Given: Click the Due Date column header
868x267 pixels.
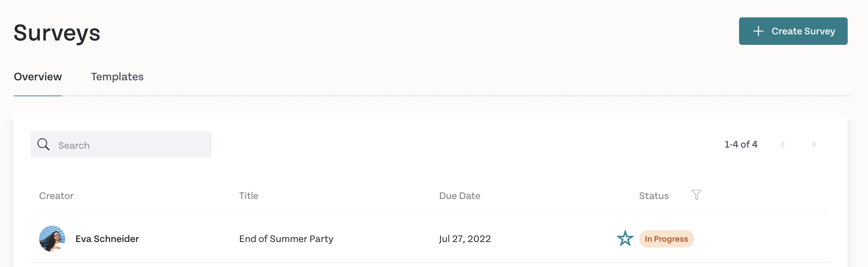Looking at the screenshot, I should coord(460,196).
